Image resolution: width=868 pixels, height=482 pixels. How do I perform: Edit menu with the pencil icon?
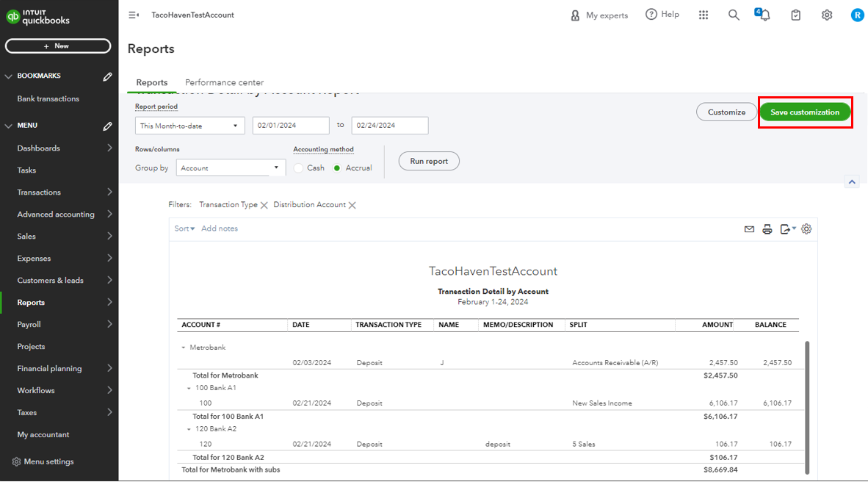click(x=107, y=126)
